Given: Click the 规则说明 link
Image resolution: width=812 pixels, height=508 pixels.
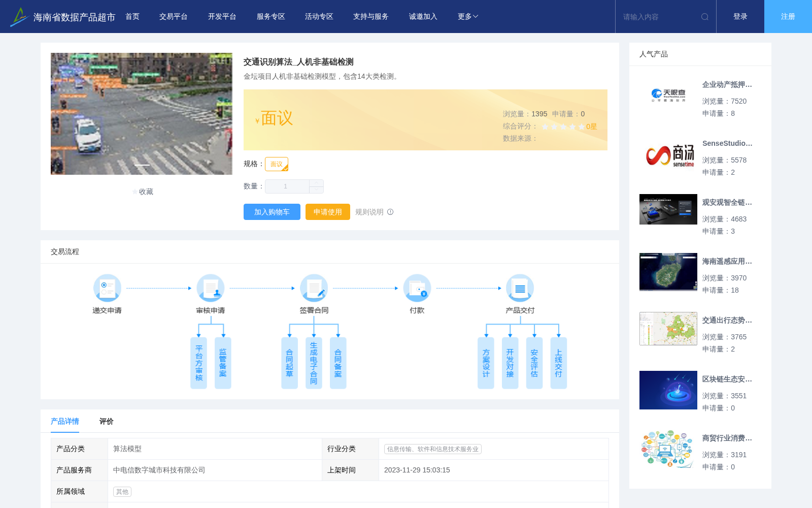Looking at the screenshot, I should coord(369,212).
